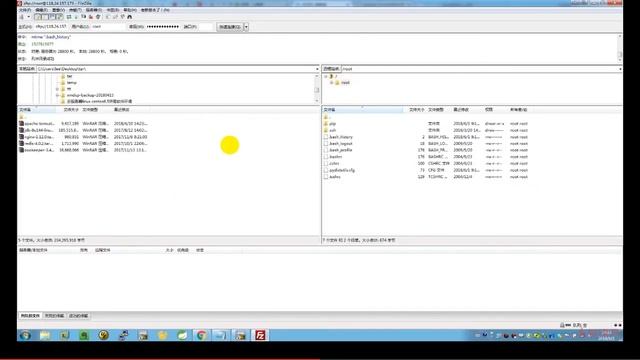Focus the host address input field
This screenshot has width=640, height=360.
(51, 27)
